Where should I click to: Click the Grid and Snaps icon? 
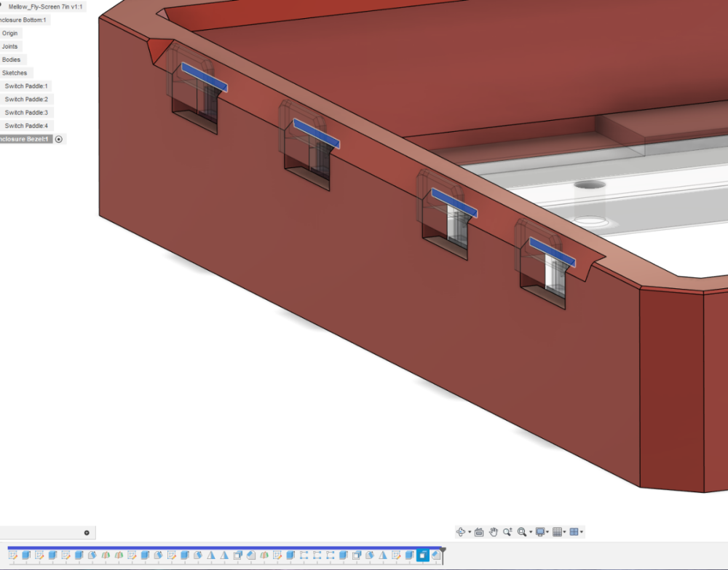pyautogui.click(x=557, y=532)
